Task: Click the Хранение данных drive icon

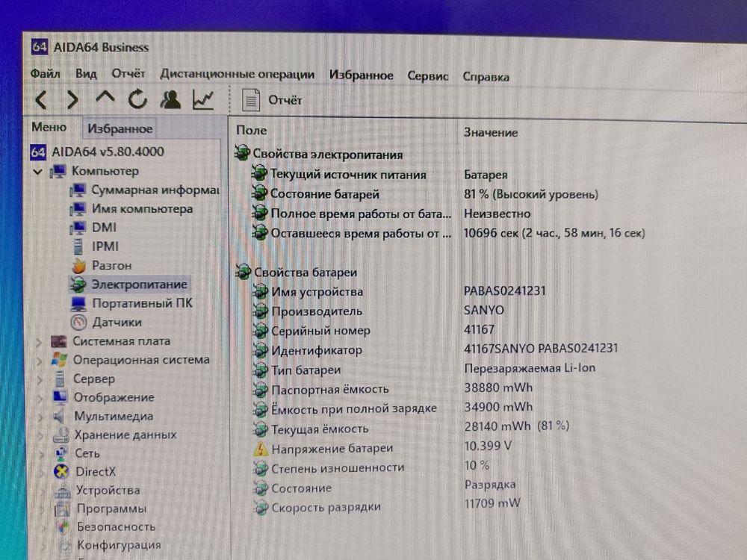Action: 61,435
